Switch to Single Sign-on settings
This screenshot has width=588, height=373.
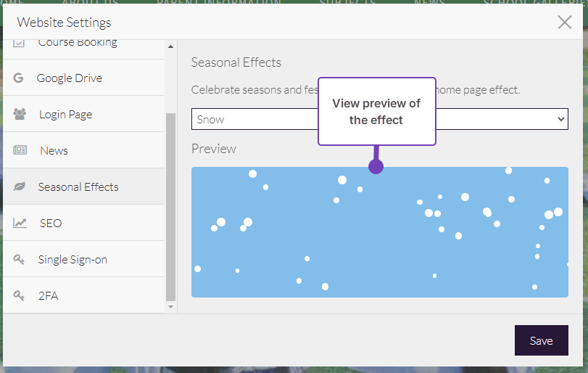click(x=73, y=259)
